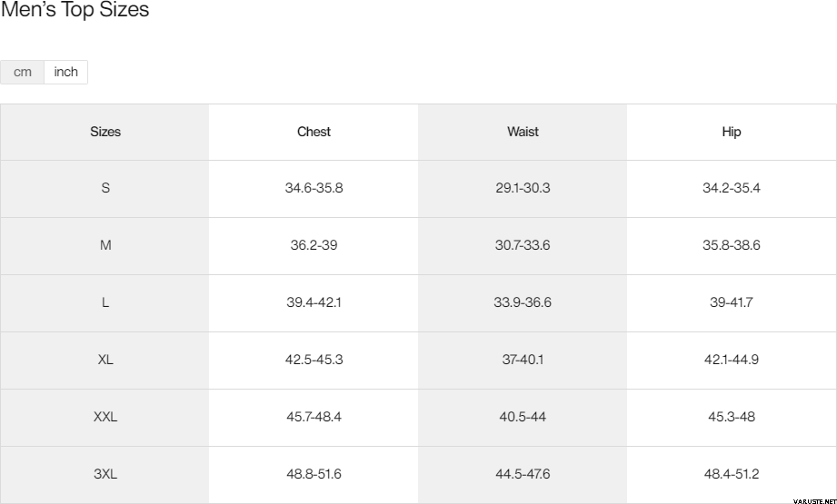Click the M size row label

(x=105, y=245)
